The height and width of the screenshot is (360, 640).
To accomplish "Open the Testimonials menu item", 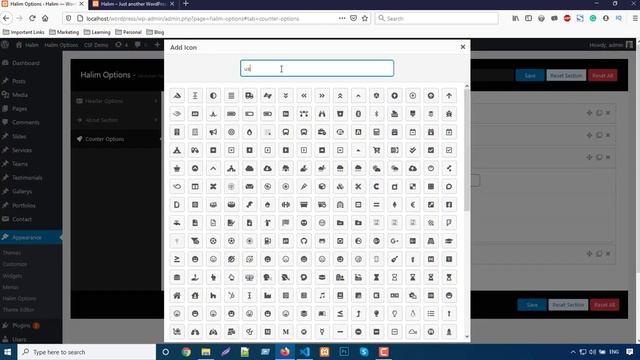I will click(x=27, y=178).
